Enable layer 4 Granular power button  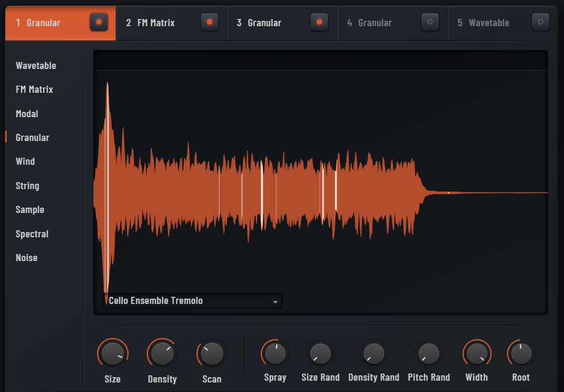pyautogui.click(x=430, y=22)
